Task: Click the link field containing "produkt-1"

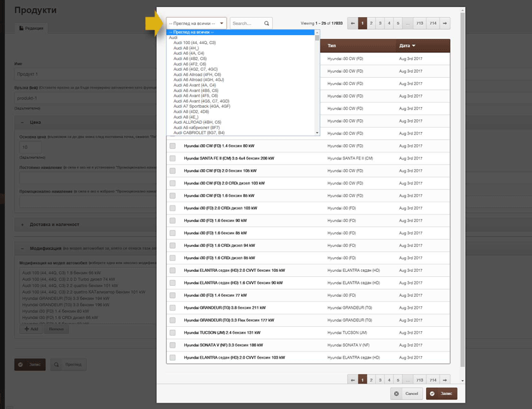Action: 85,98
